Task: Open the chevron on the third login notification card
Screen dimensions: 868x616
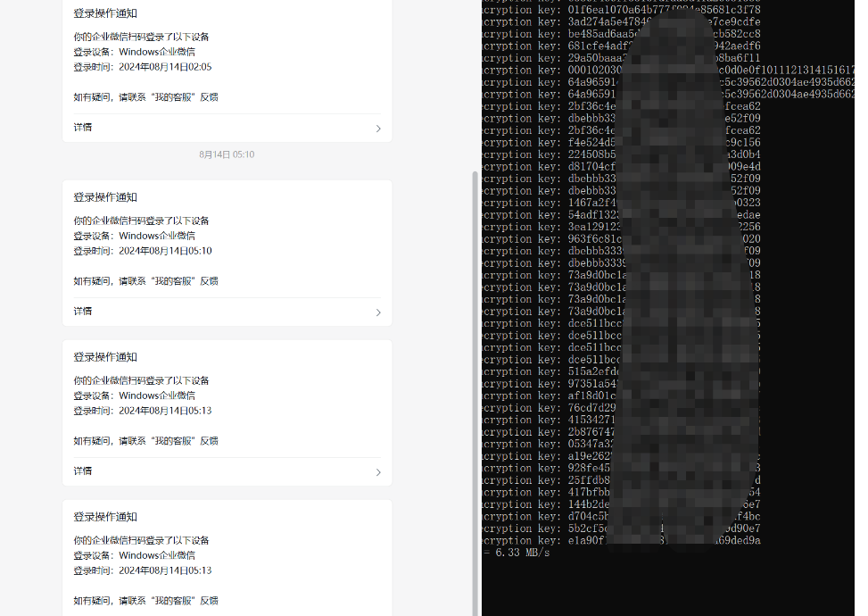Action: click(x=378, y=472)
